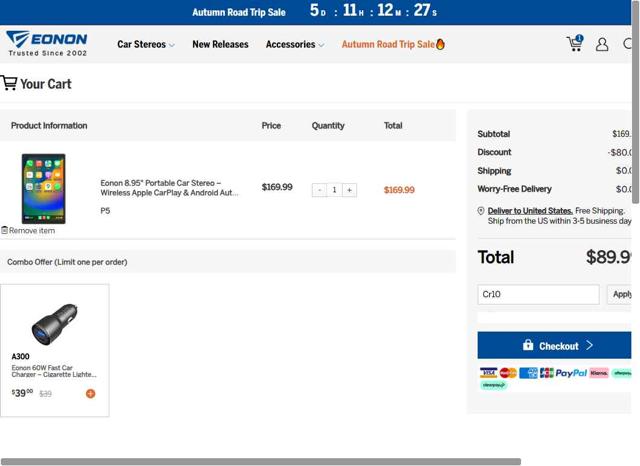Click the Eonon logo
This screenshot has height=466, width=640.
(47, 43)
